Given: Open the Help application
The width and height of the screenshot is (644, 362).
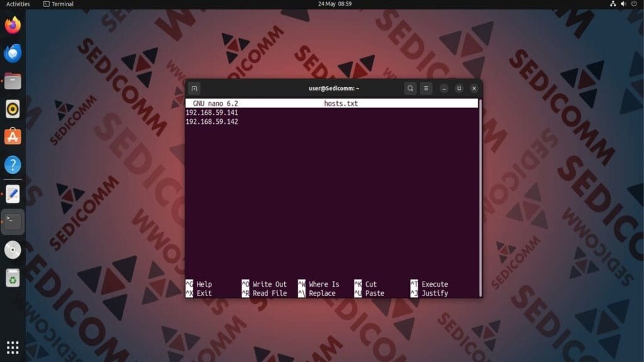Looking at the screenshot, I should pos(13,165).
